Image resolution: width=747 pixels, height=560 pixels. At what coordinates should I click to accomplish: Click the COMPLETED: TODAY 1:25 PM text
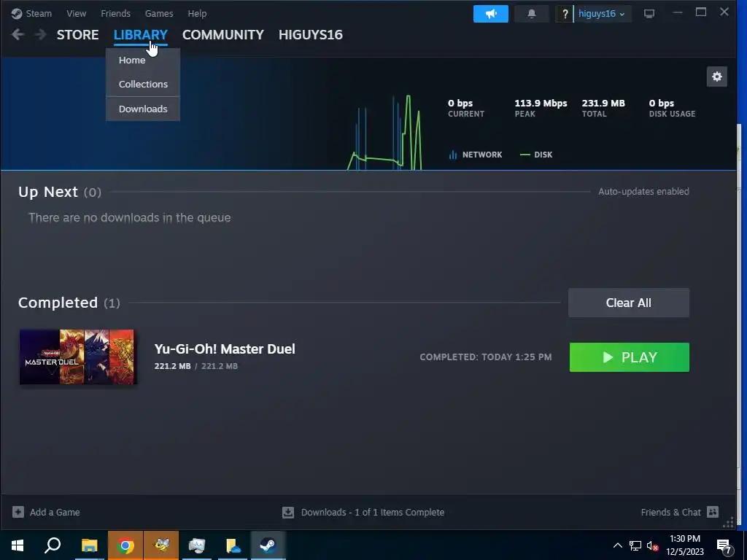[485, 357]
